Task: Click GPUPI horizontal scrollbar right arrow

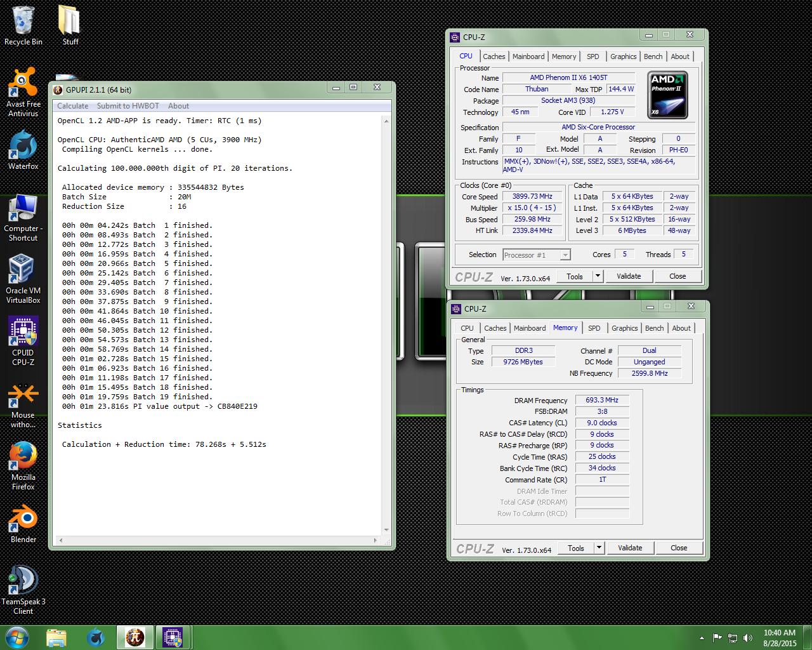Action: click(x=376, y=541)
